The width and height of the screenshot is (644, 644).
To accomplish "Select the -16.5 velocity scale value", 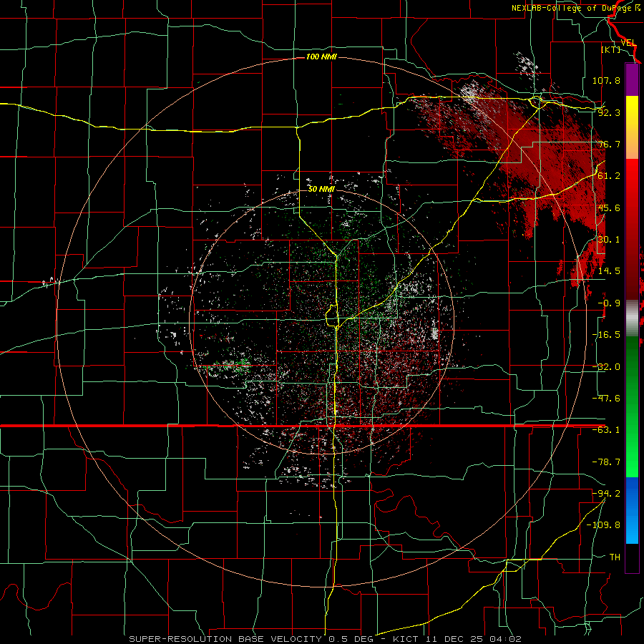I will (606, 335).
